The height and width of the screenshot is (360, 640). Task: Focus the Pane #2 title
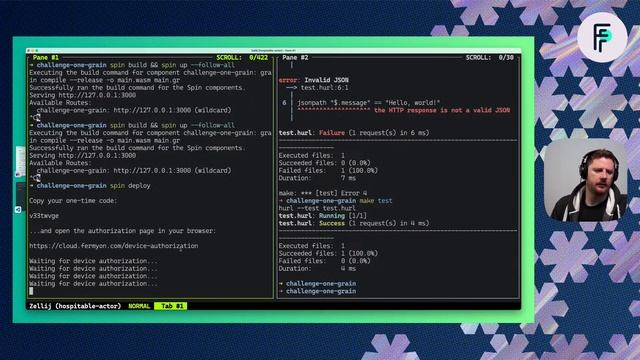click(295, 58)
